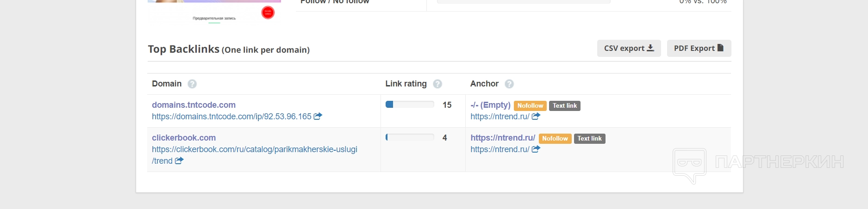Click external link icon in second anchor row

tap(536, 149)
